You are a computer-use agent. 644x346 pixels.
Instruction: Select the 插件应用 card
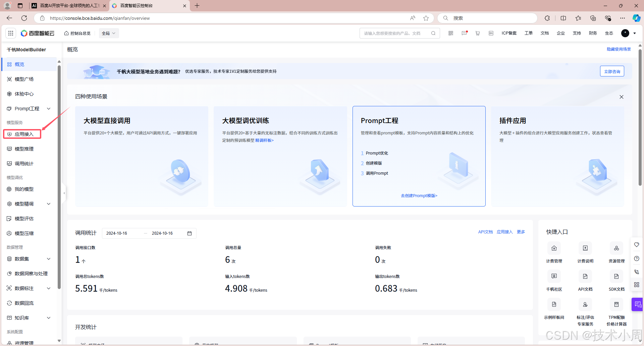pos(557,156)
